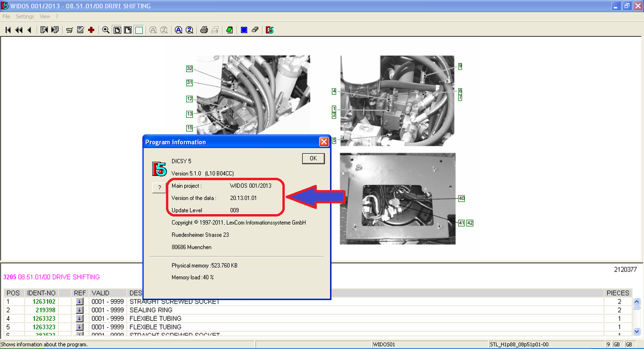Image resolution: width=644 pixels, height=349 pixels.
Task: Open REF arrow for FLEXIBLE TUBING position 4
Action: click(79, 319)
